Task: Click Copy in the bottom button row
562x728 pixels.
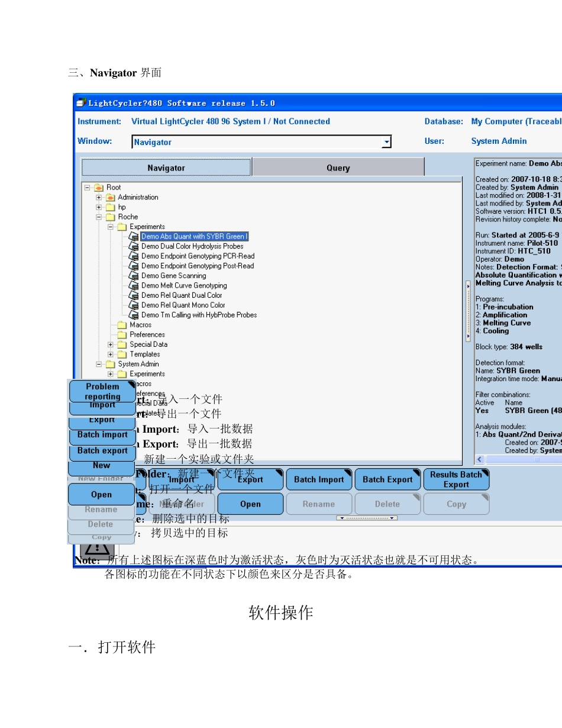Action: click(456, 504)
